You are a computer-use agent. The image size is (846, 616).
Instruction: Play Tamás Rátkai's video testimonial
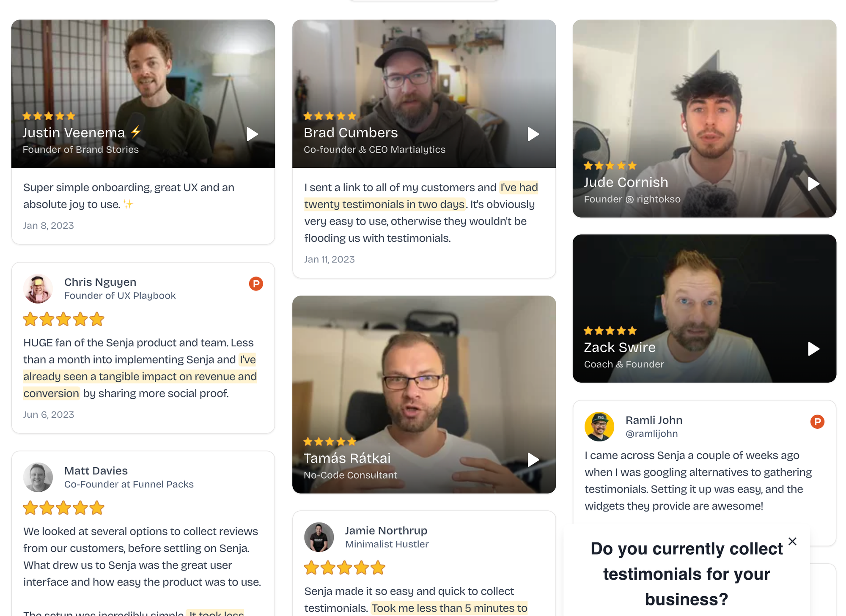[533, 460]
